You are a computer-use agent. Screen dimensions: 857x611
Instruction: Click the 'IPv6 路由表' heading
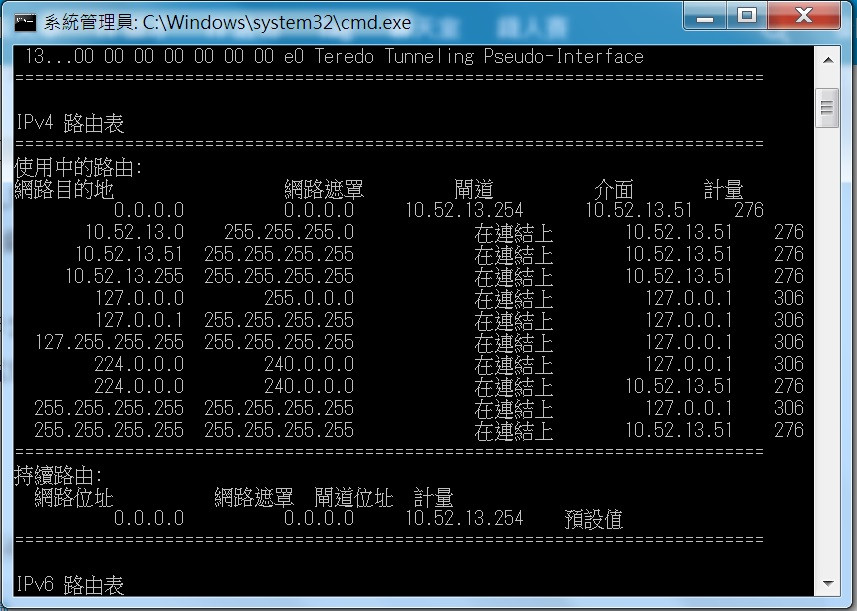click(70, 585)
